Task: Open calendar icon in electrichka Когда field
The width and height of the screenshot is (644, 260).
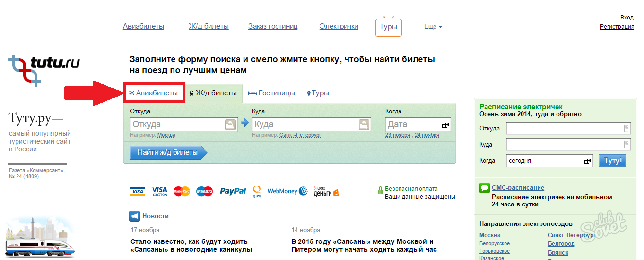Action: point(587,161)
